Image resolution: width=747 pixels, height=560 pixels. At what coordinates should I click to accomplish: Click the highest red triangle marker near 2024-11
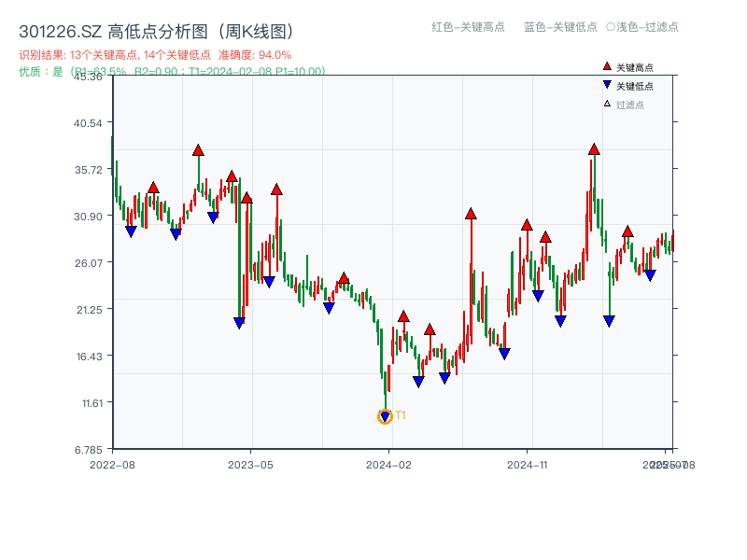(x=594, y=147)
